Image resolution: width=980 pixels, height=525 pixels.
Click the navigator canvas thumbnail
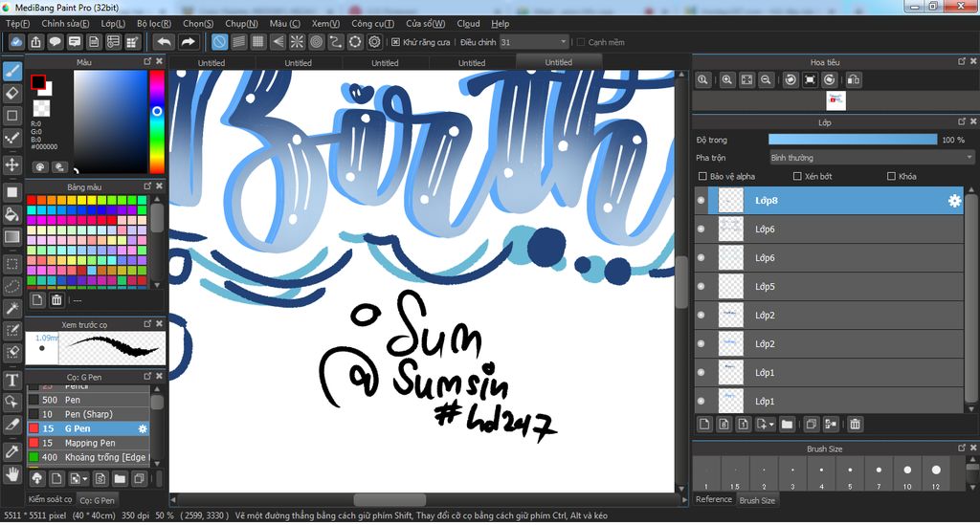(x=835, y=100)
